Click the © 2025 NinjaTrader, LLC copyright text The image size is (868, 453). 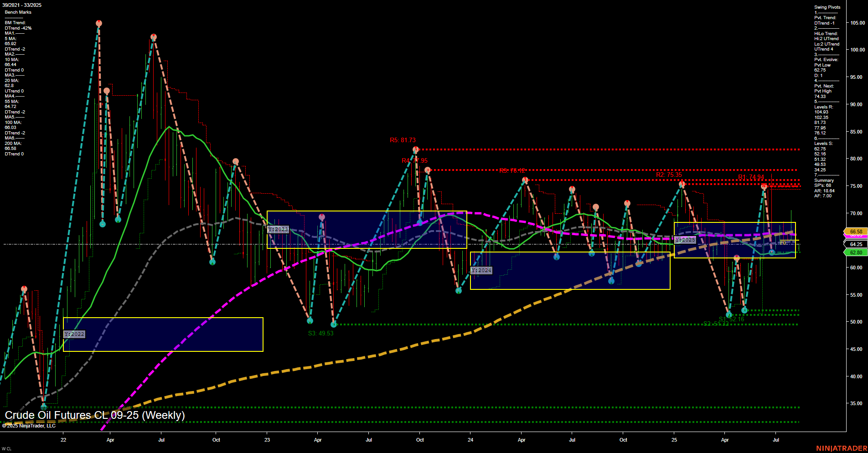click(x=30, y=425)
